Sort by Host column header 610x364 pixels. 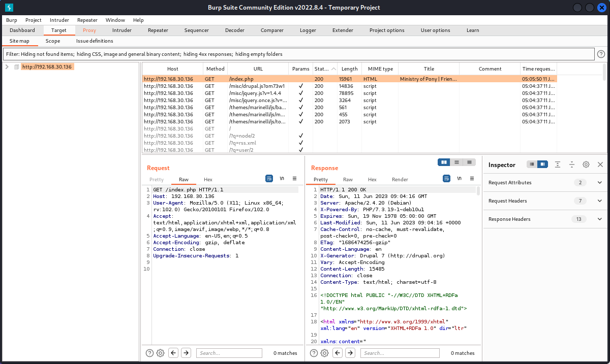point(173,69)
